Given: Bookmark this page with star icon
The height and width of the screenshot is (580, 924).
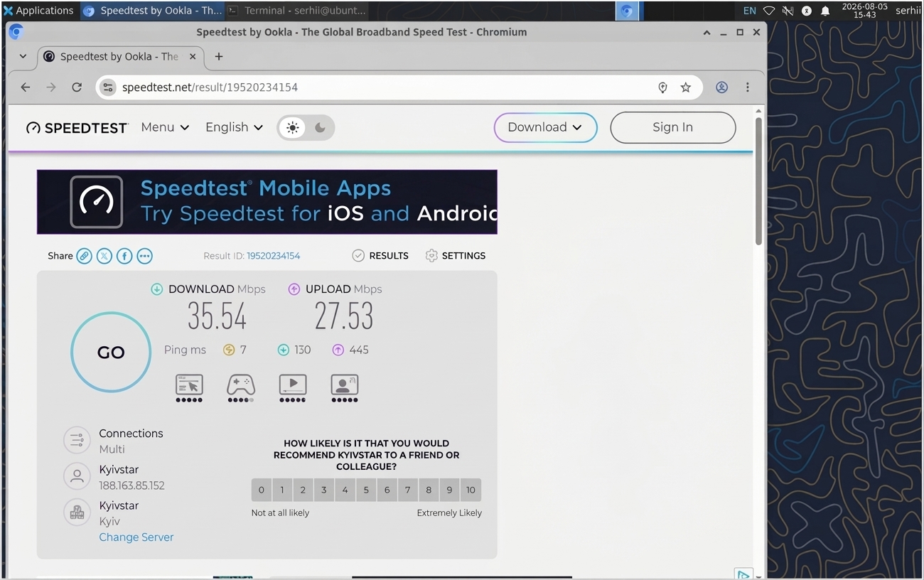Looking at the screenshot, I should click(685, 87).
